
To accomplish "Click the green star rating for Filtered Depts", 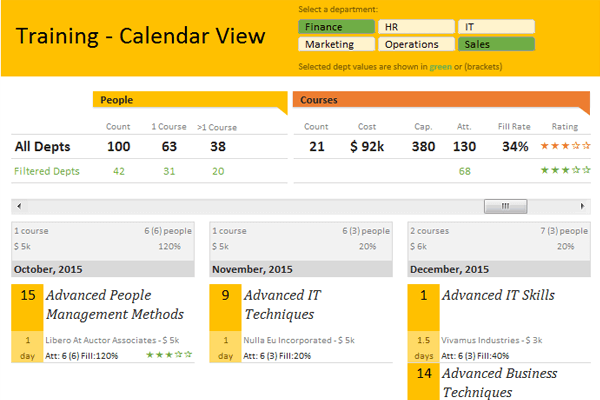I will point(565,171).
